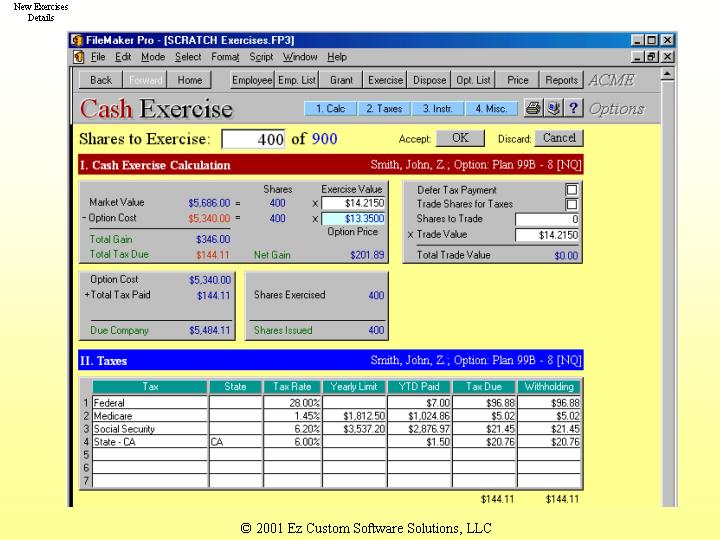
Task: Open the Dispose screen
Action: (x=429, y=80)
